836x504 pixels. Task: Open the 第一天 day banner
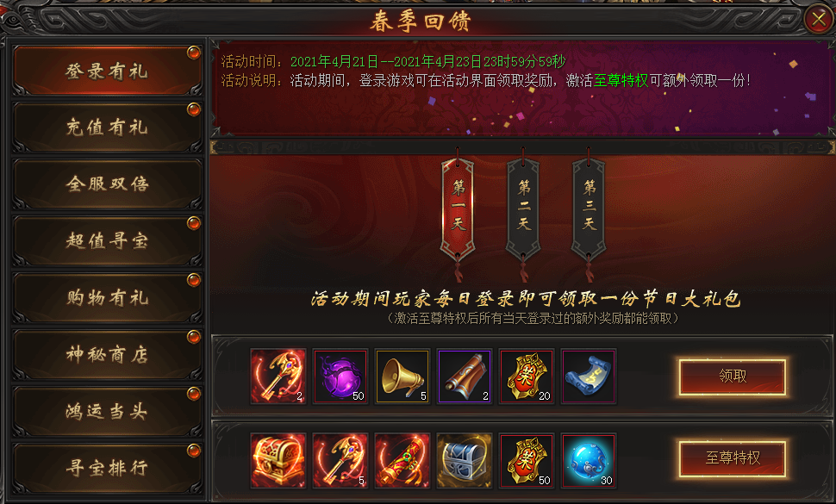[458, 208]
